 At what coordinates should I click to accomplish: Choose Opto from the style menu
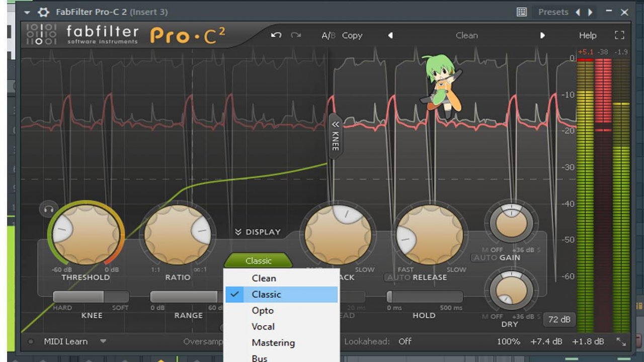click(282, 310)
